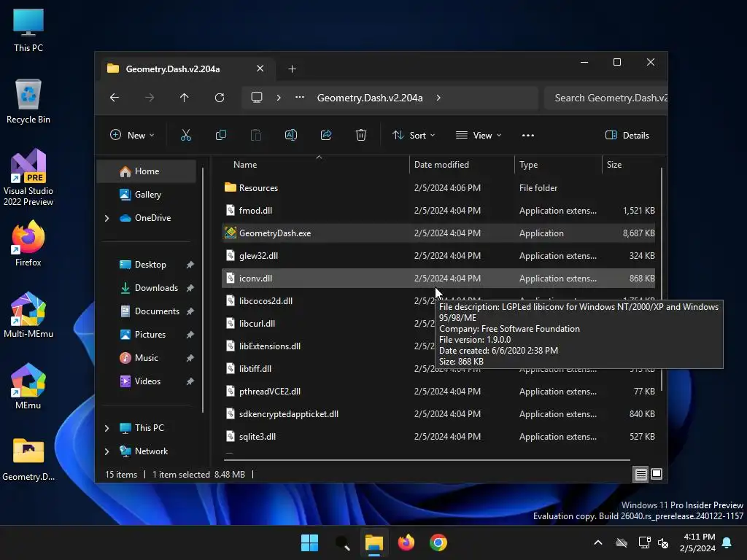Open MEmu desktop shortcut
Image resolution: width=747 pixels, height=560 pixels.
coord(28,386)
